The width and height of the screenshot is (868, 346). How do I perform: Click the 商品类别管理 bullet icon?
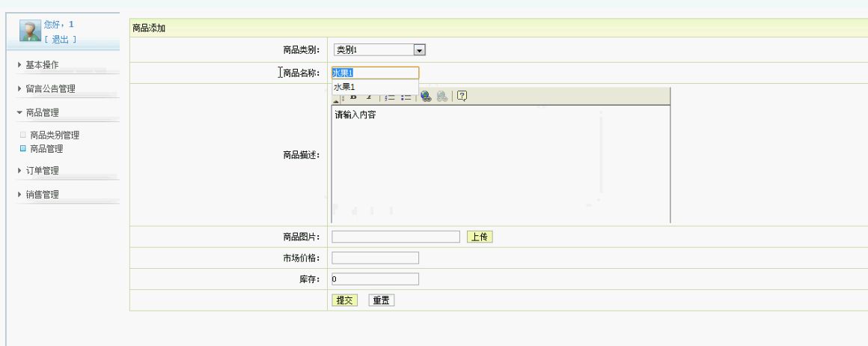point(22,135)
